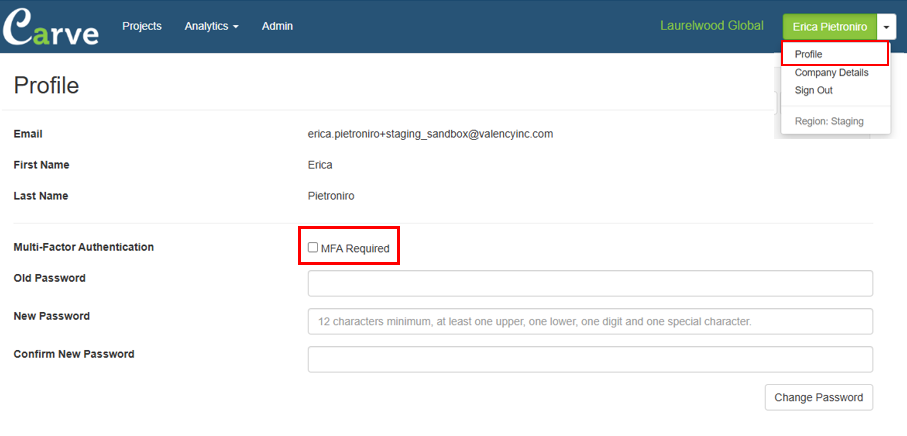Enable the MFA Required checkbox
The height and width of the screenshot is (436, 907).
tap(313, 247)
